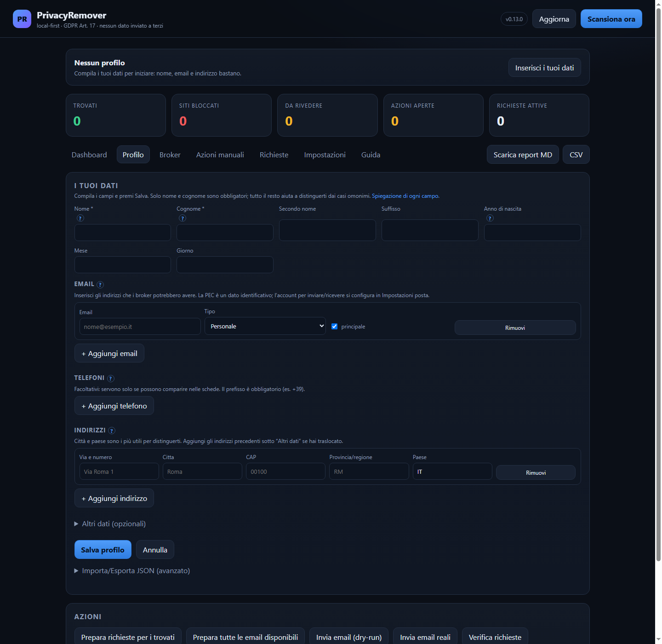Screen dimensions: 662x644
Task: Add another email with Aggiungi email
Action: click(109, 353)
